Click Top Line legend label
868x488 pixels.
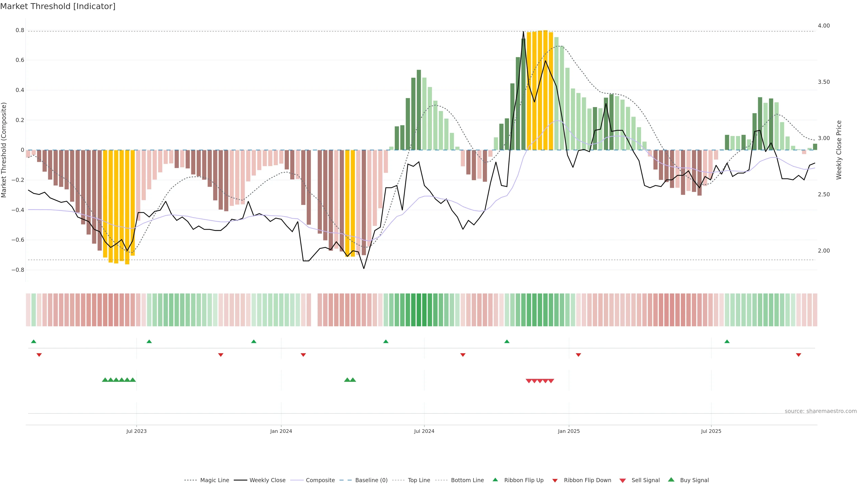pos(419,480)
